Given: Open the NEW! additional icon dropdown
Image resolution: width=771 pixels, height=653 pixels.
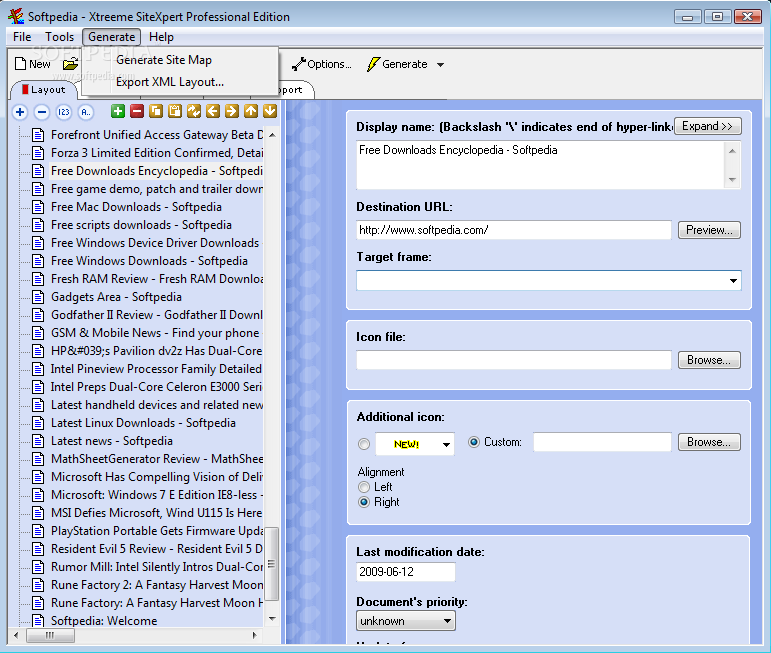Looking at the screenshot, I should pyautogui.click(x=446, y=445).
